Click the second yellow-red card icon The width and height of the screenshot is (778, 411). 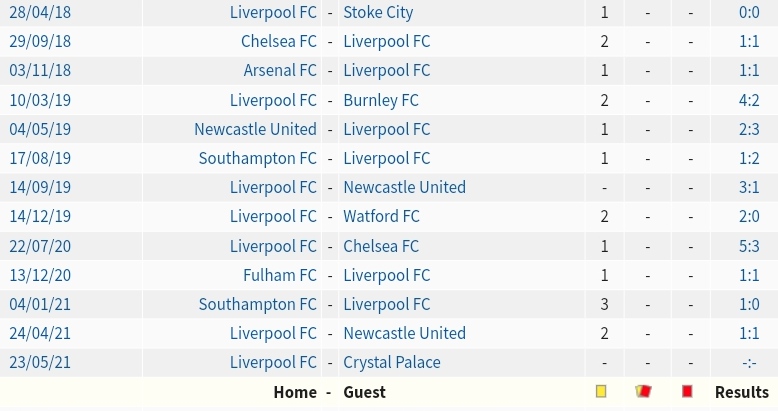643,392
